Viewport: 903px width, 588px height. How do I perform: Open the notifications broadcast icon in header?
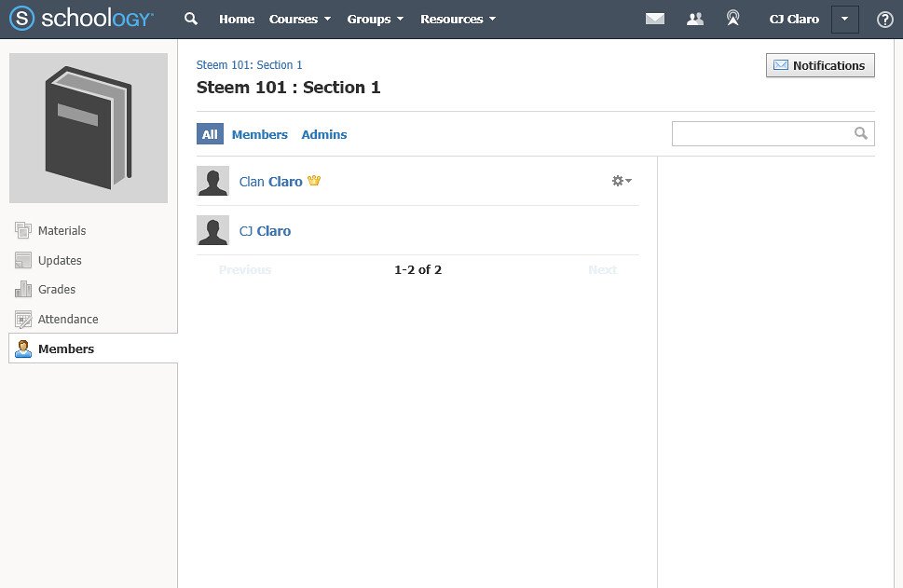point(732,19)
